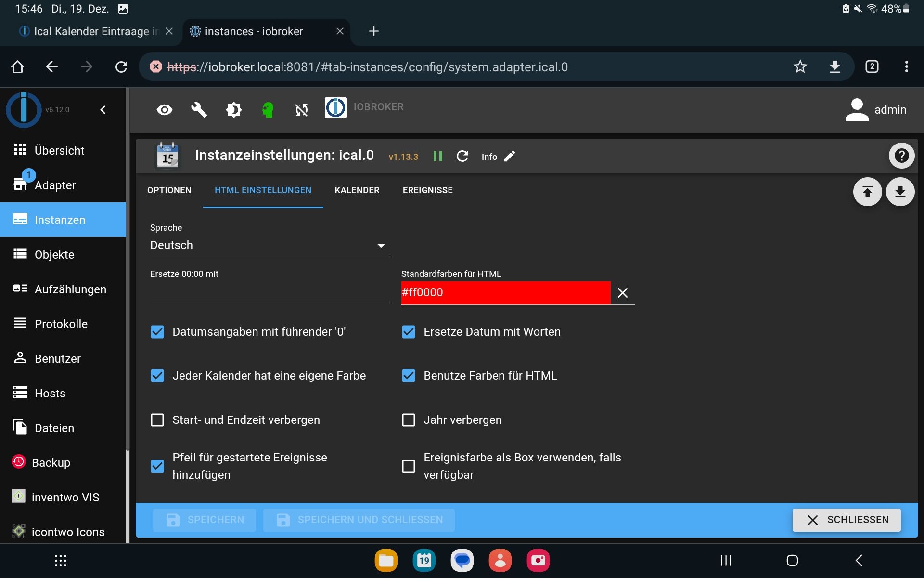This screenshot has height=578, width=924.
Task: Click the green head expert mode icon
Action: coord(268,110)
